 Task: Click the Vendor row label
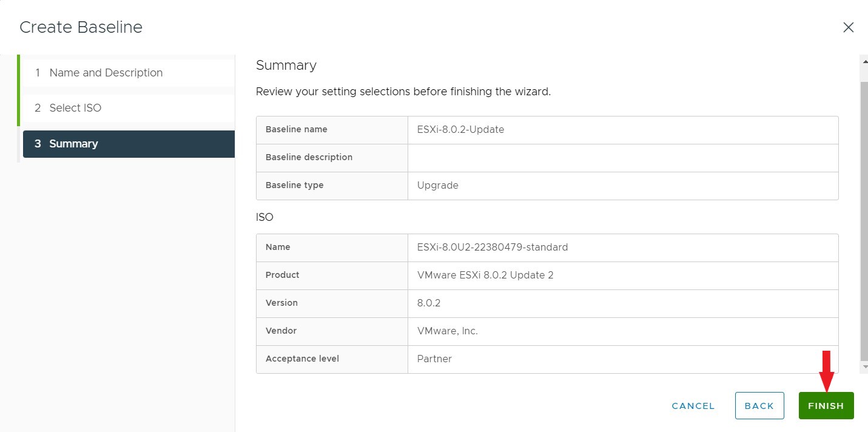(x=281, y=331)
